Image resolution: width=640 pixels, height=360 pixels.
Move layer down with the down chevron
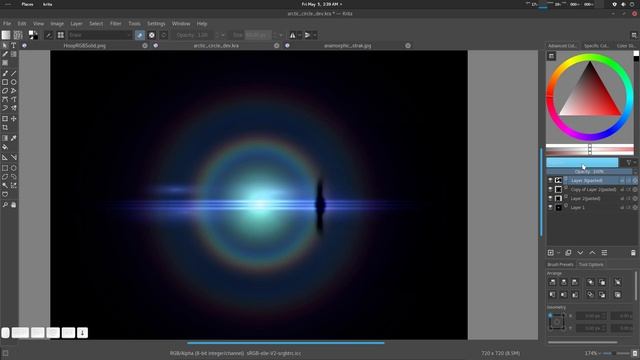pos(580,253)
